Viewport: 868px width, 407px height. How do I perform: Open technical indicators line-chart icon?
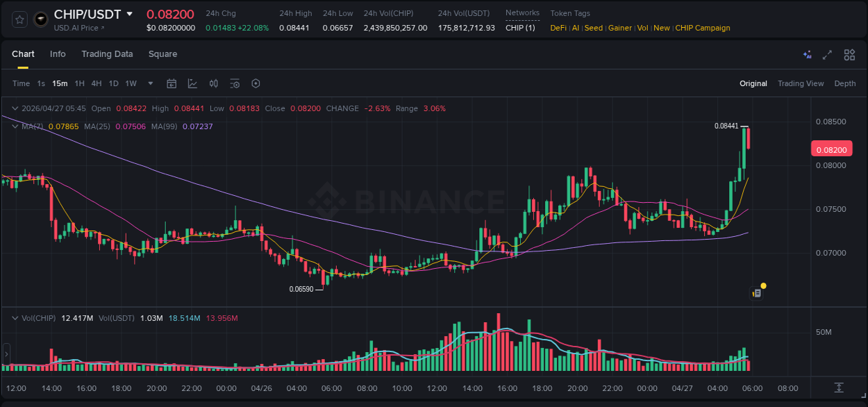[x=192, y=83]
